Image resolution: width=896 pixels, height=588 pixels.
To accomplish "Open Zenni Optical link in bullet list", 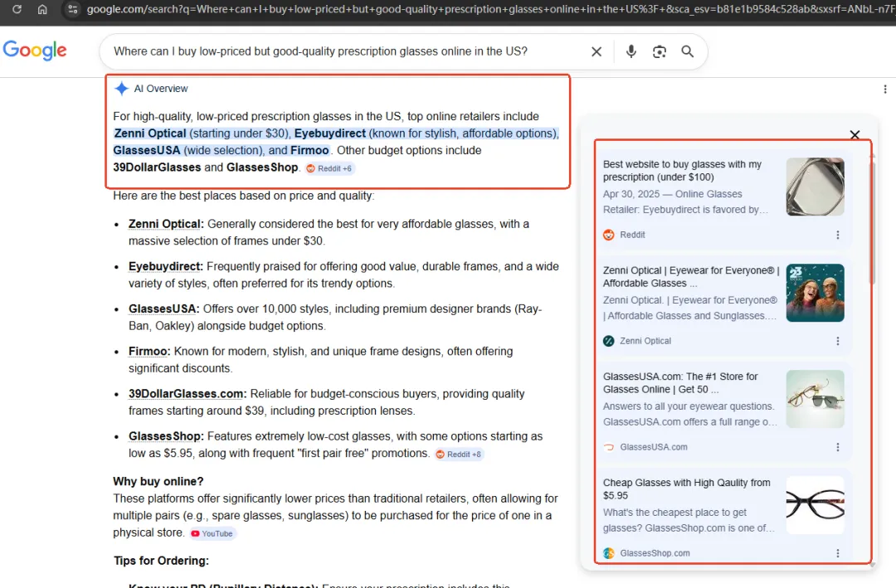I will point(166,224).
